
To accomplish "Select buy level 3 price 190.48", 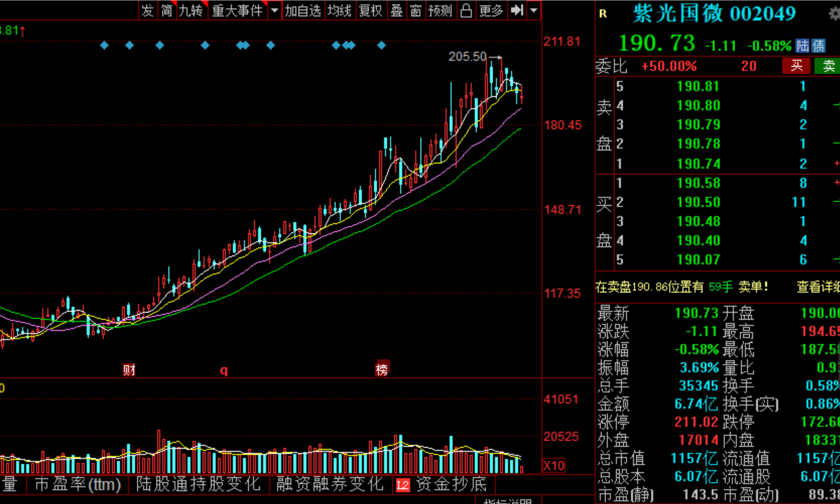I will [698, 221].
